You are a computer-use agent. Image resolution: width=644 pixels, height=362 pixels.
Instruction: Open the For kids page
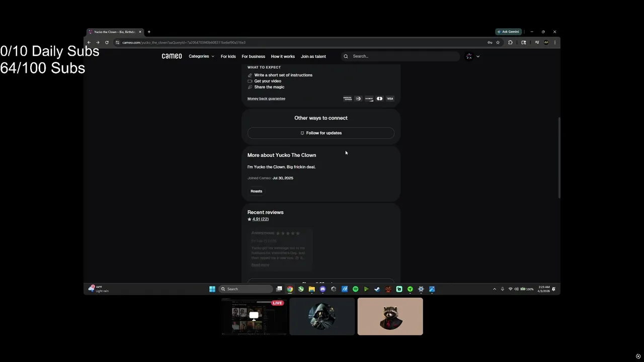228,56
